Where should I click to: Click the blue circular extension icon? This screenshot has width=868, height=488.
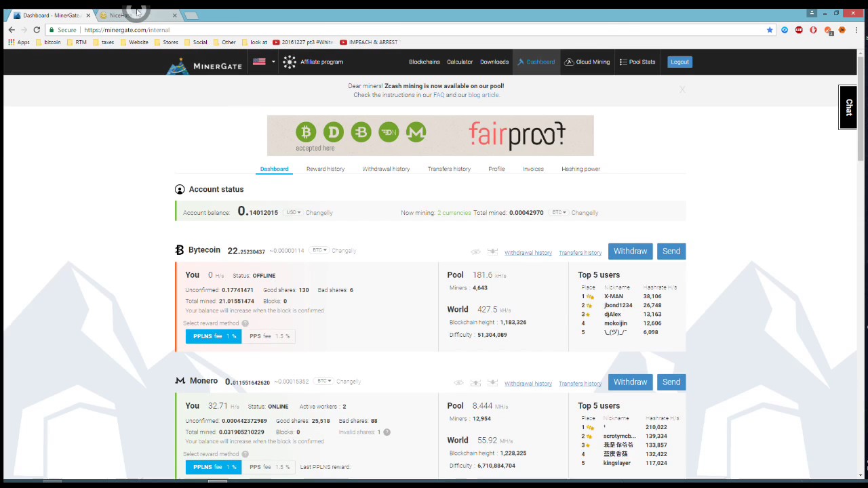click(785, 30)
